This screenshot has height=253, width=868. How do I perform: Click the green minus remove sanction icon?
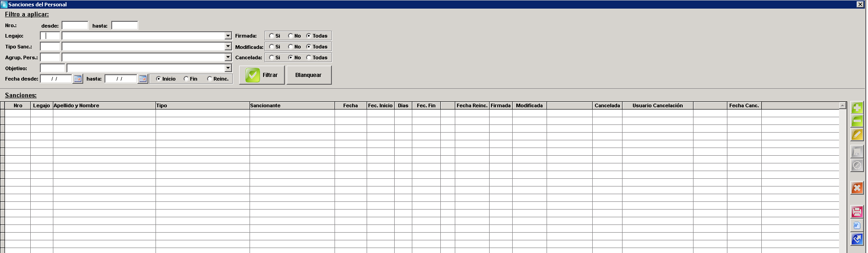[857, 121]
